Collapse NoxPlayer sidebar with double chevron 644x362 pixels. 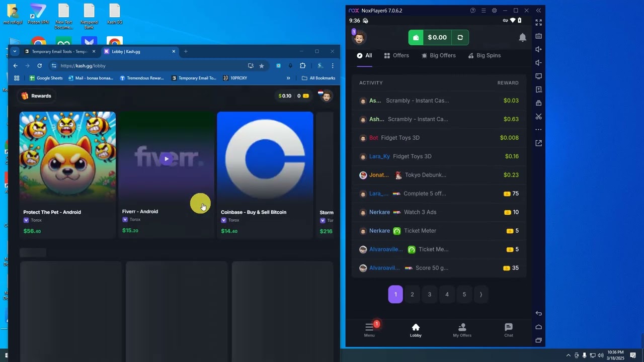point(538,11)
